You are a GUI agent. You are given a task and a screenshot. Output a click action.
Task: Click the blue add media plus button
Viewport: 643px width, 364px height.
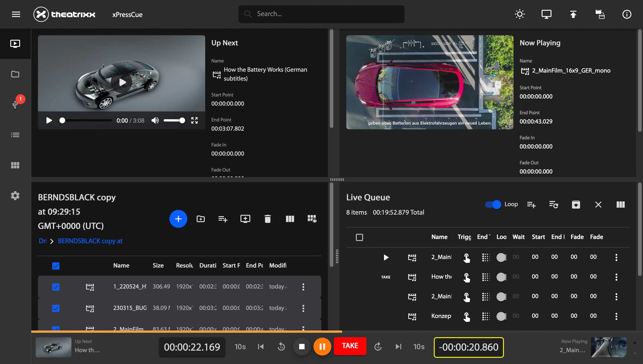(178, 219)
